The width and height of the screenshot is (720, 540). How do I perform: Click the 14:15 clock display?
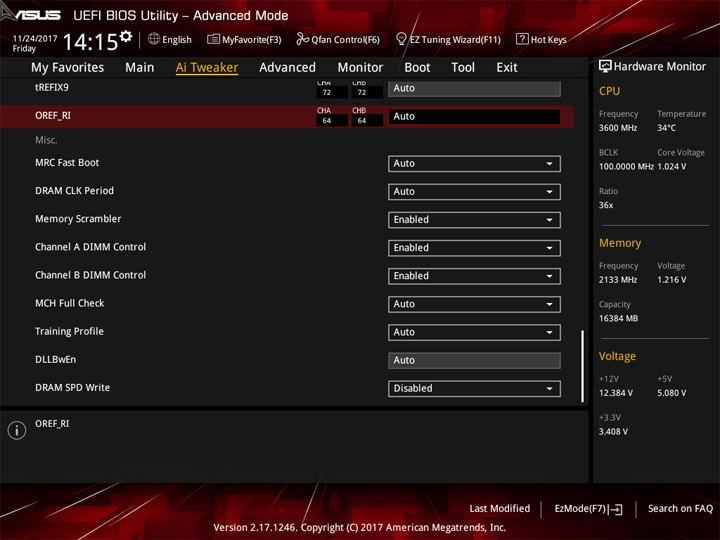90,42
